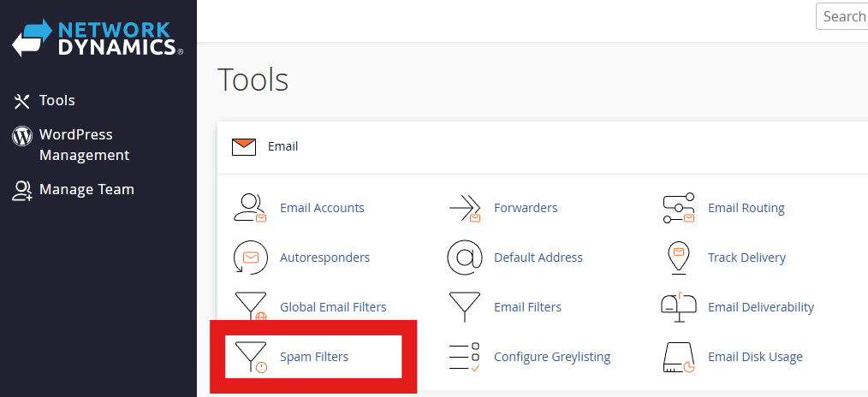Click the Email Routing icon

pyautogui.click(x=678, y=208)
